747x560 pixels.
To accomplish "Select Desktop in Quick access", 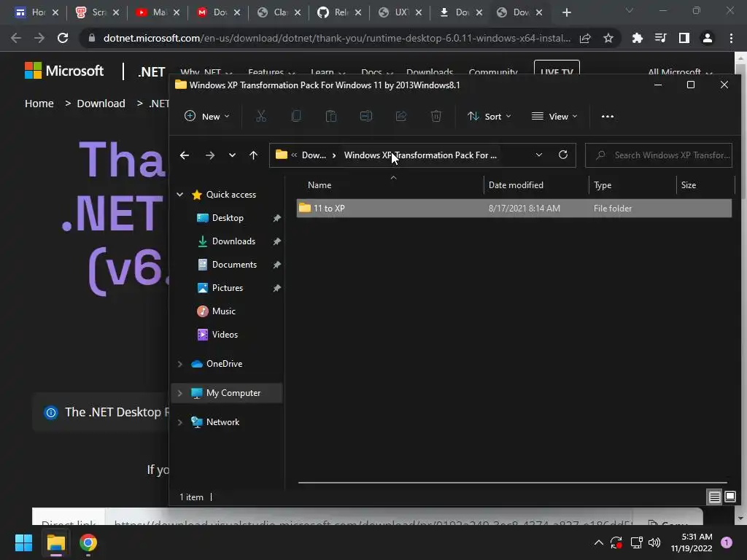I will (228, 217).
